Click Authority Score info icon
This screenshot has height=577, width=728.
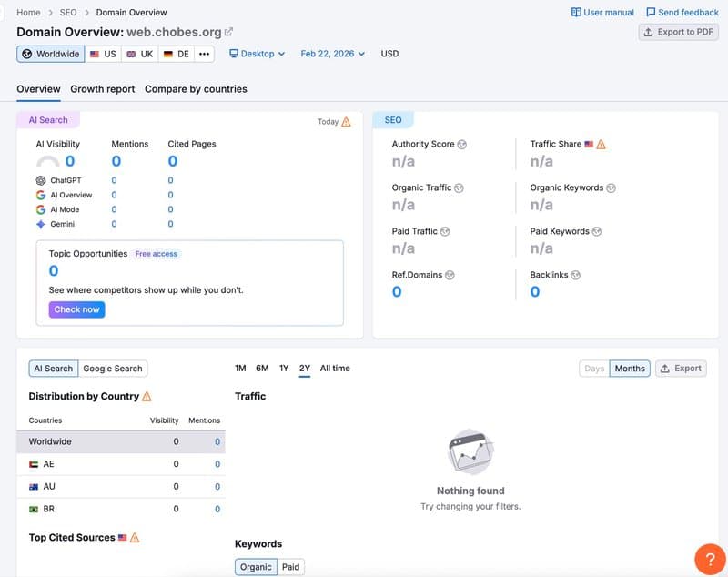461,145
